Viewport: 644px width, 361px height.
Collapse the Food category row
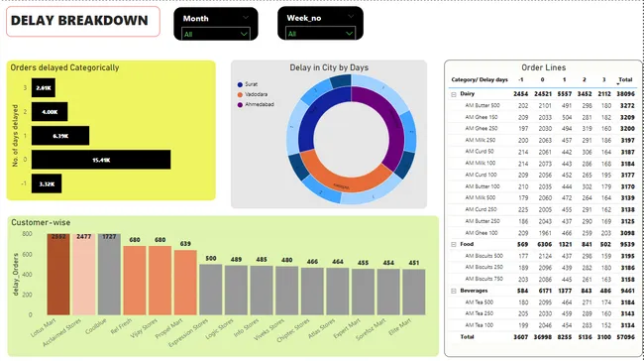tap(454, 244)
